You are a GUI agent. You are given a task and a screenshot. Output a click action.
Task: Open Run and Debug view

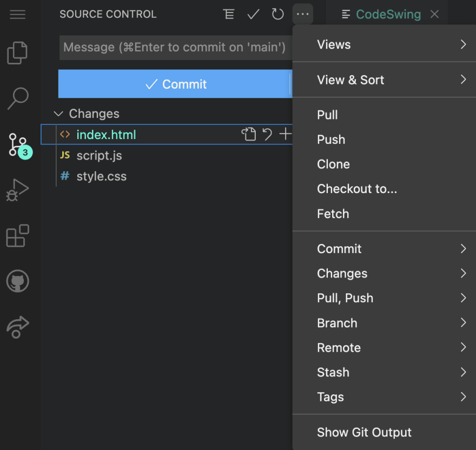[x=17, y=190]
